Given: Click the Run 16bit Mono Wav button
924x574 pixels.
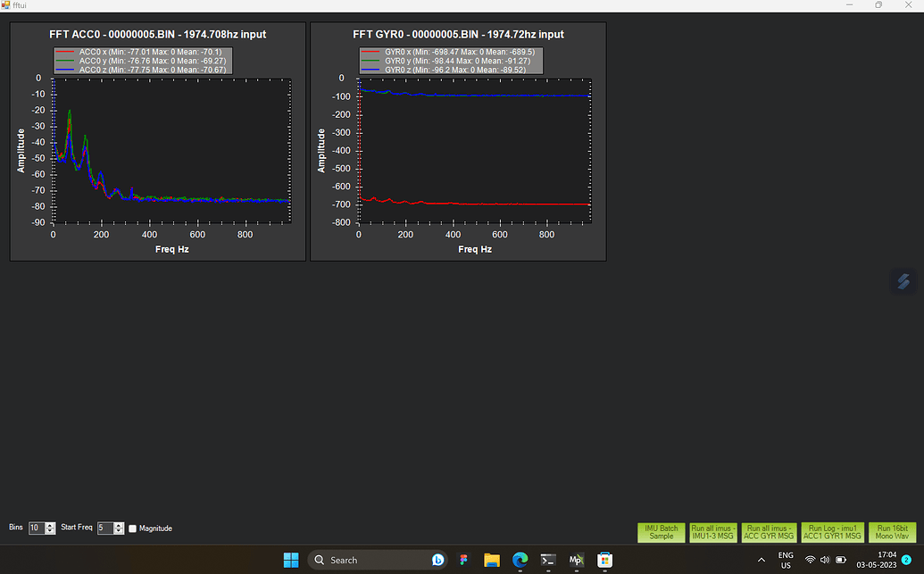Looking at the screenshot, I should coord(892,532).
